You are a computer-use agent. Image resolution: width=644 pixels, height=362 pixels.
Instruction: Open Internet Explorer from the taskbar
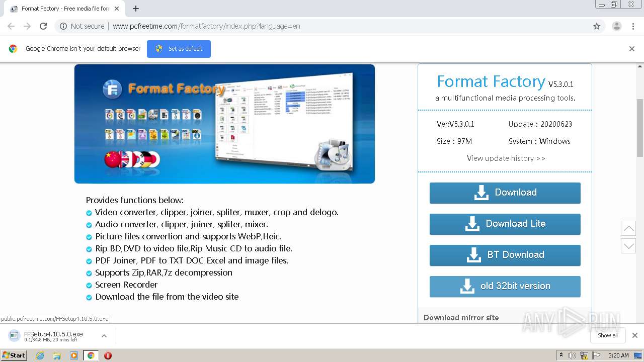coord(40,355)
